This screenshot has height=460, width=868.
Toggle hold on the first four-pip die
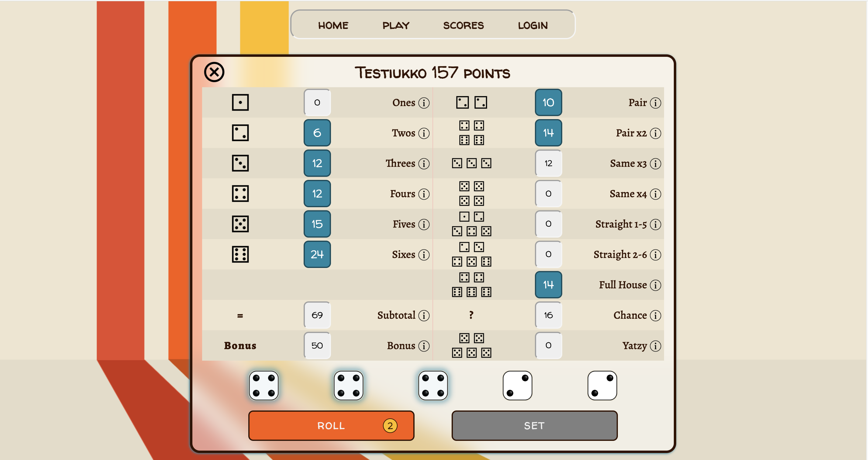click(263, 385)
